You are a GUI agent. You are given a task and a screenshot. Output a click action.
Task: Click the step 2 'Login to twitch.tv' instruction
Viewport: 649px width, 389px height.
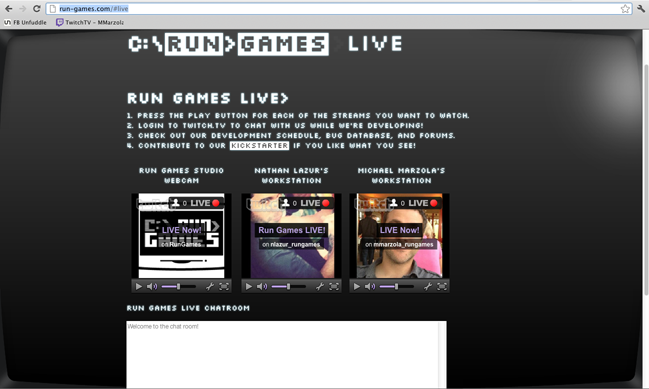click(x=275, y=125)
